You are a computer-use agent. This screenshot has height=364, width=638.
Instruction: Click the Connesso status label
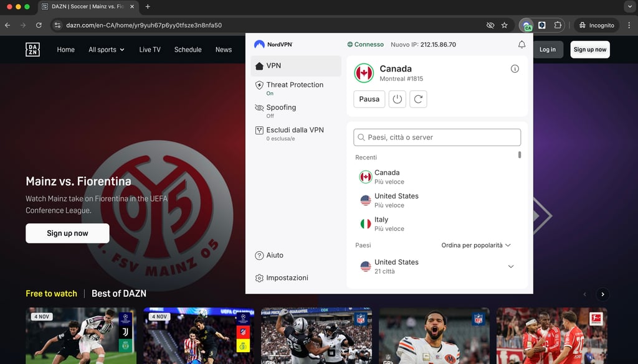[365, 45]
